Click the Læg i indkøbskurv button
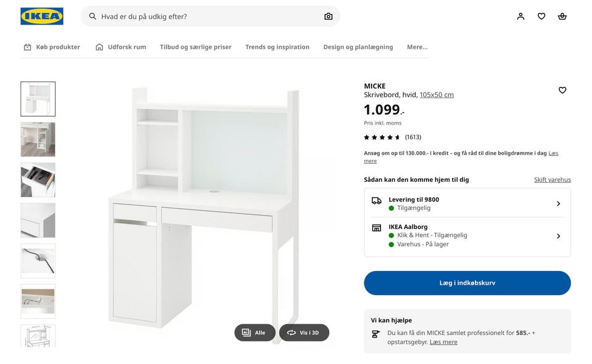The width and height of the screenshot is (592, 364). (x=467, y=283)
